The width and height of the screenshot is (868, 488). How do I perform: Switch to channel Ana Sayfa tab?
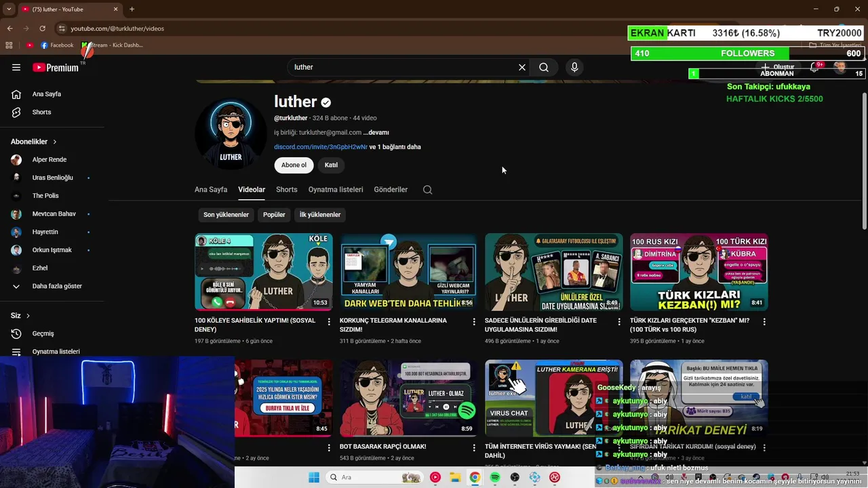[211, 190]
